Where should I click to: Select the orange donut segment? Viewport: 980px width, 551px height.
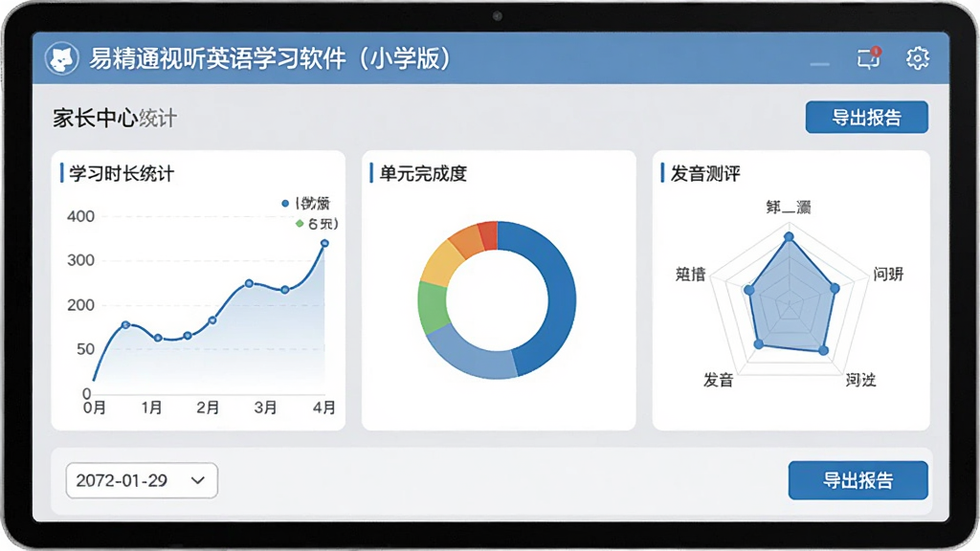coord(466,241)
